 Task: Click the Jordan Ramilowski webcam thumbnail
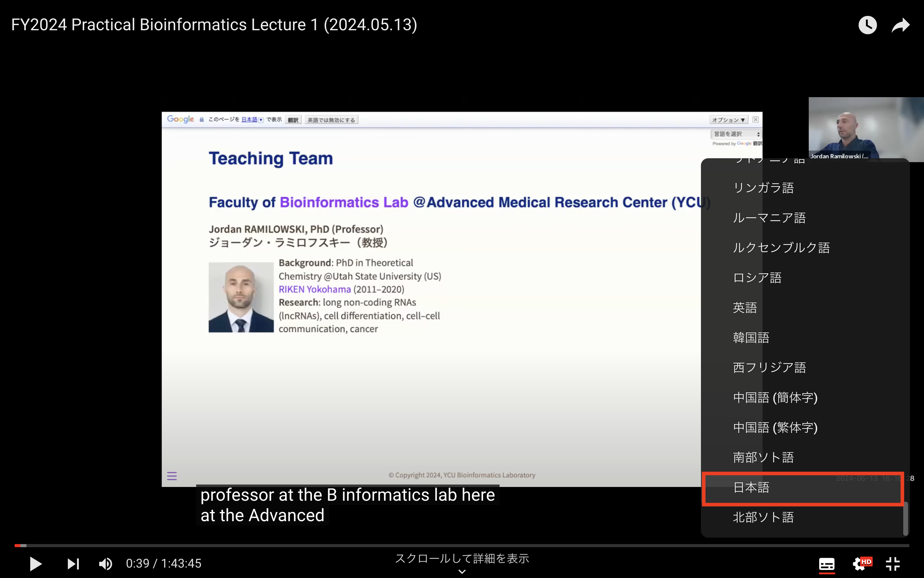coord(866,129)
